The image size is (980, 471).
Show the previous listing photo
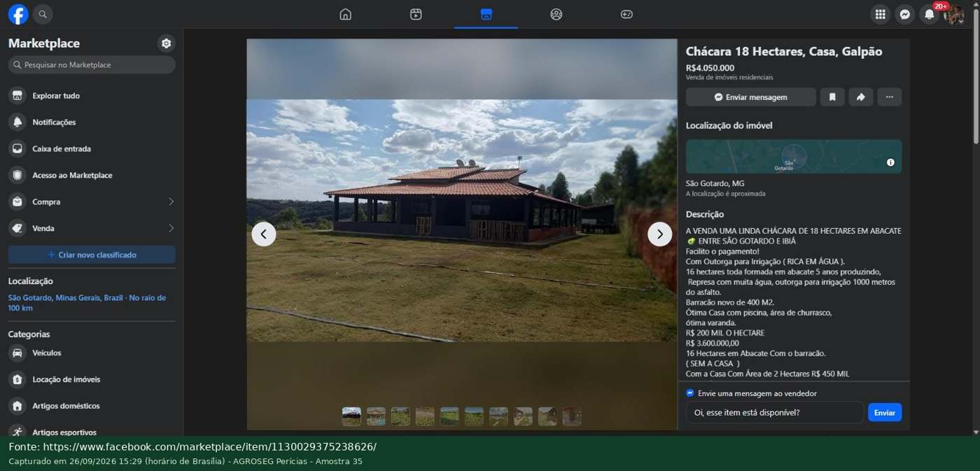click(264, 234)
